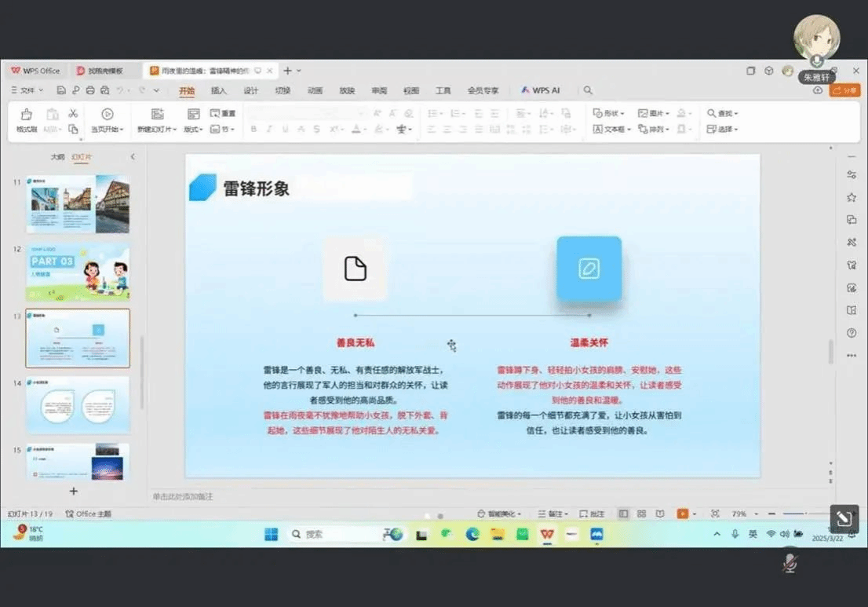Image resolution: width=868 pixels, height=607 pixels.
Task: Switch to normal view mode
Action: pos(623,514)
